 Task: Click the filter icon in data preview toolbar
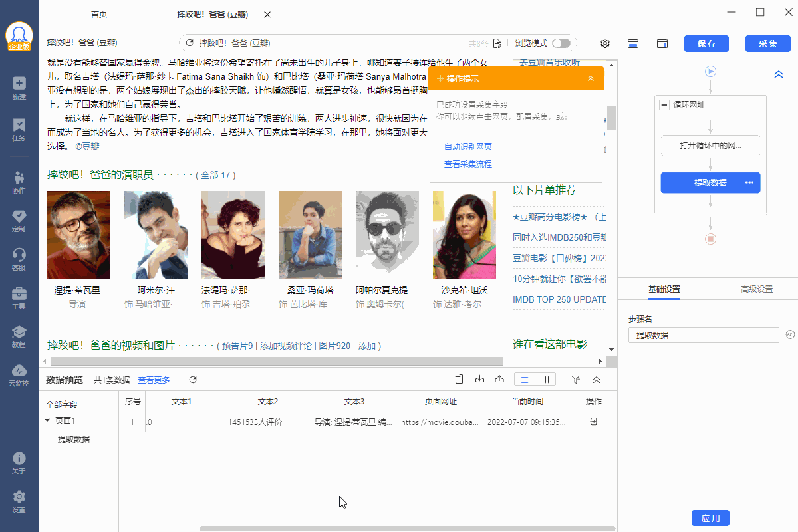pyautogui.click(x=576, y=380)
